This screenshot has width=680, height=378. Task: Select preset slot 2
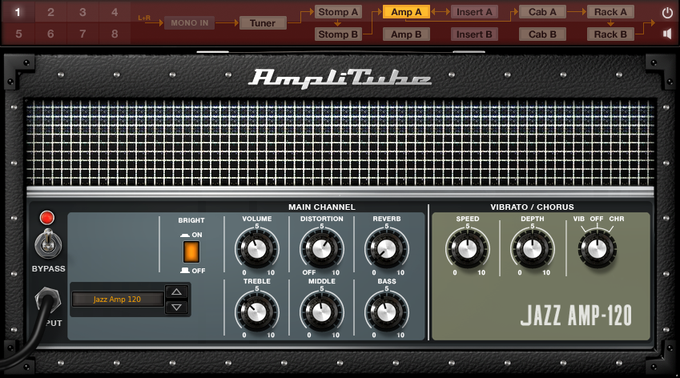51,12
